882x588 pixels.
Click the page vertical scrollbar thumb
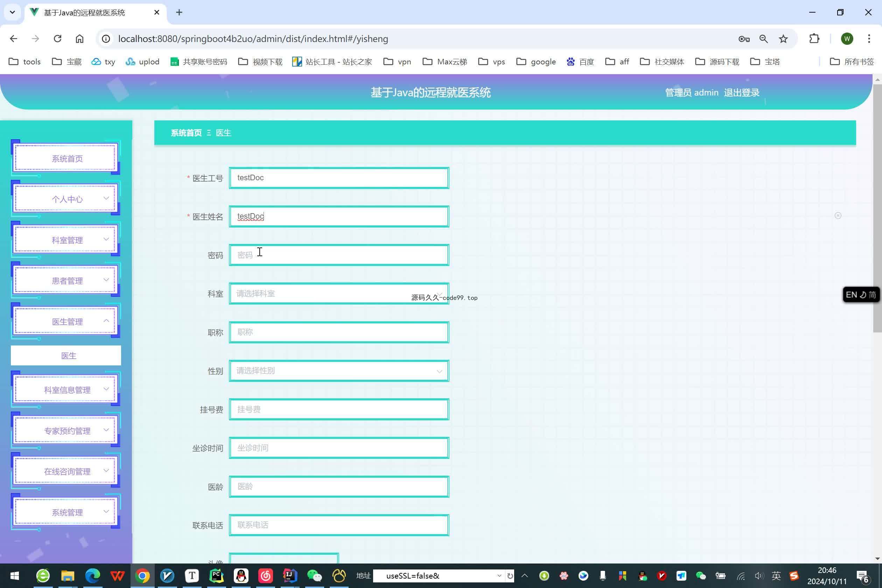(877, 208)
